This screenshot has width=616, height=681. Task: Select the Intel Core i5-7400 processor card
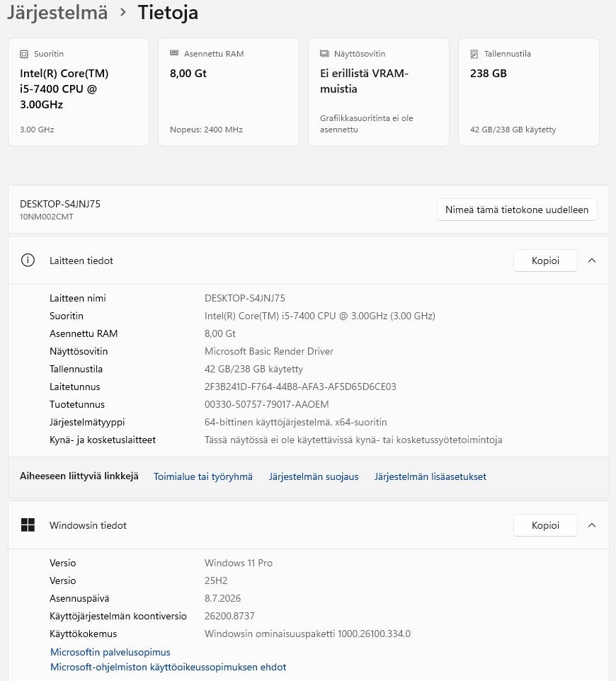[79, 92]
